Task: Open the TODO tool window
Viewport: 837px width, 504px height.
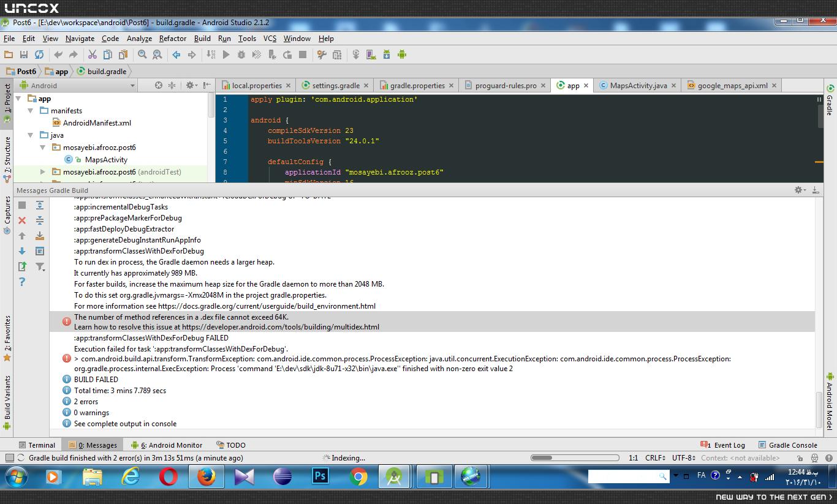Action: 231,445
